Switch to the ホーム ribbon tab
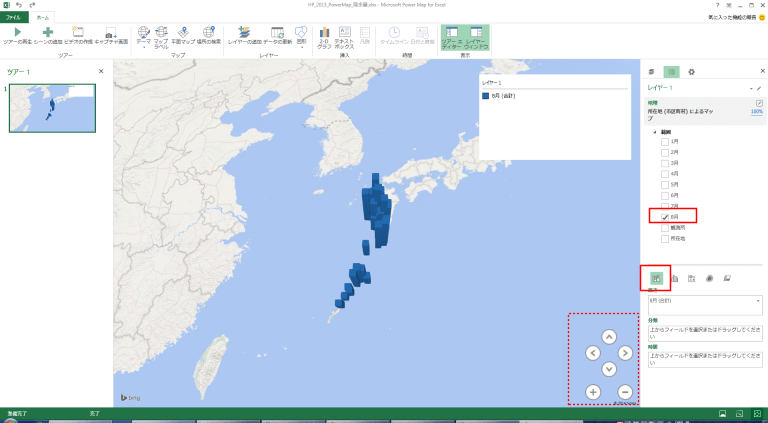Image resolution: width=768 pixels, height=423 pixels. tap(42, 18)
